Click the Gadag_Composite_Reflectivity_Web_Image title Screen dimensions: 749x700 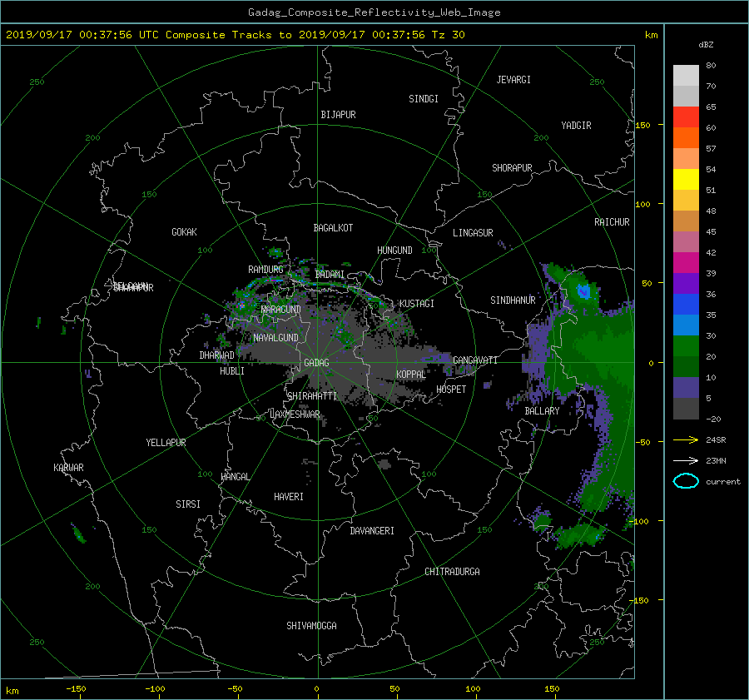(374, 12)
